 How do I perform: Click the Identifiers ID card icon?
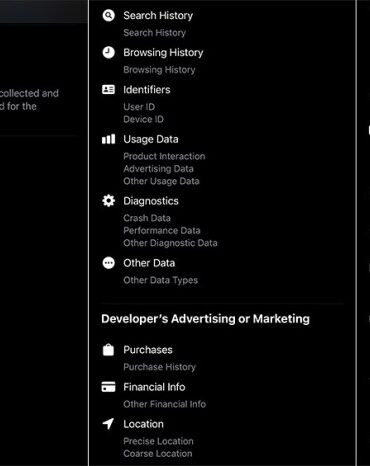(108, 89)
